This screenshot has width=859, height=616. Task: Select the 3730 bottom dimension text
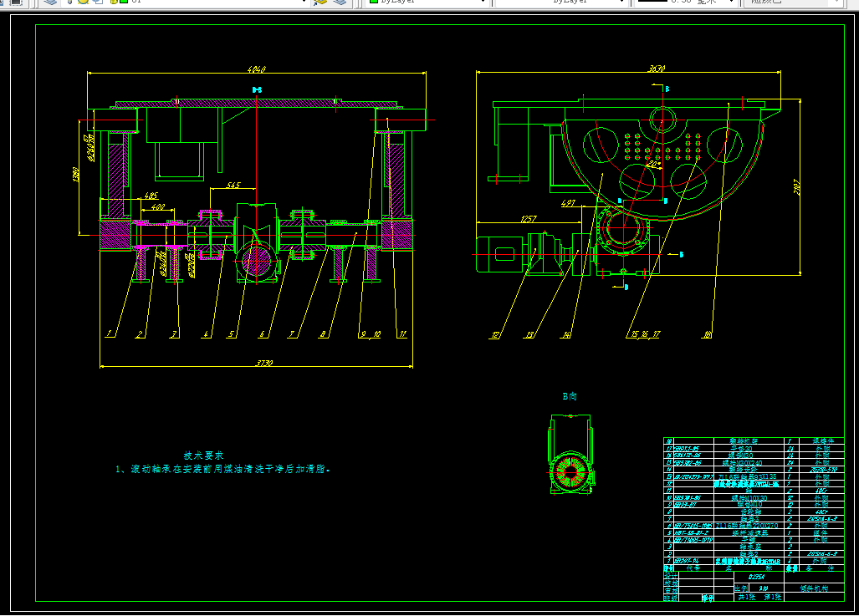pyautogui.click(x=264, y=363)
